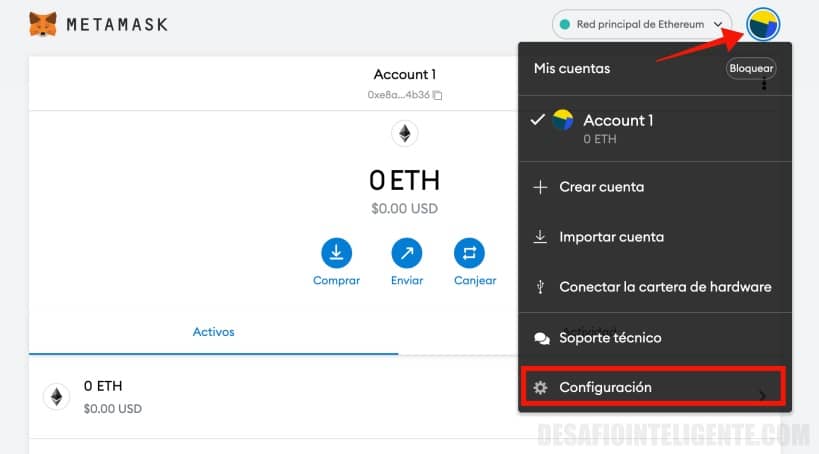The image size is (819, 454).
Task: Click the plus icon beside Crear cuenta
Action: [540, 187]
